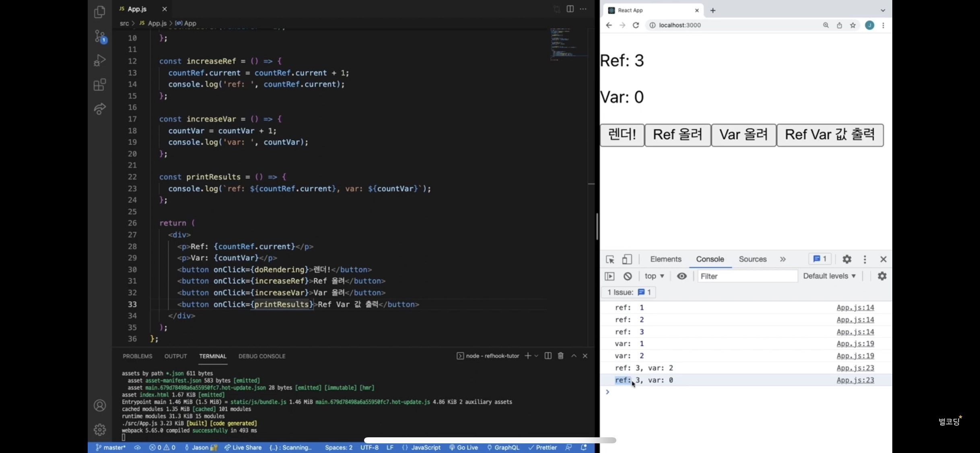Click the Ref 올려 button on the page
980x453 pixels.
677,135
